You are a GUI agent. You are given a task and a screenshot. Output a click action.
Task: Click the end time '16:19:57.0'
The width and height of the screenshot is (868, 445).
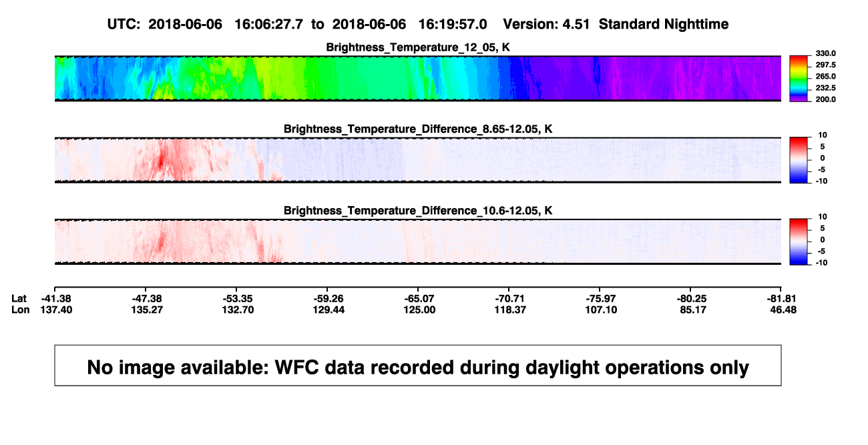[x=453, y=24]
